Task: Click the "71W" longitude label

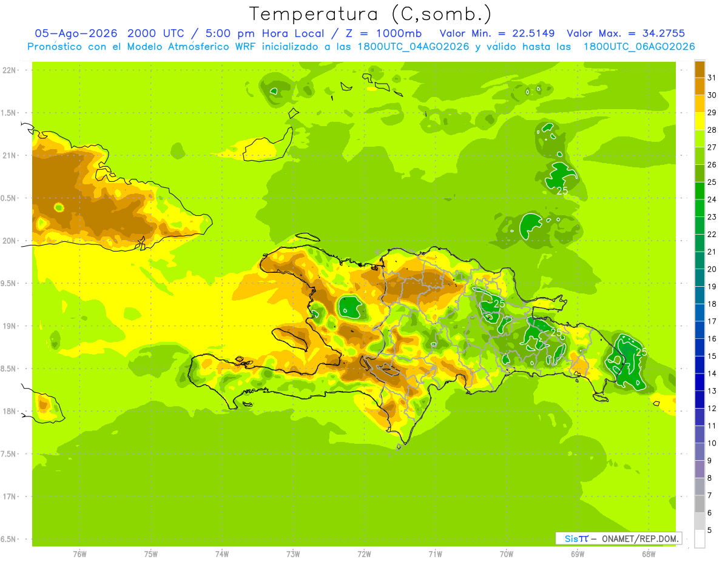Action: pos(435,554)
